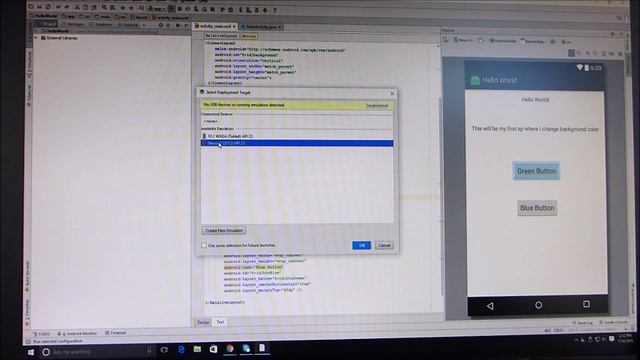This screenshot has height=360, width=640.
Task: Open File Explorer from the taskbar
Action: point(197,349)
